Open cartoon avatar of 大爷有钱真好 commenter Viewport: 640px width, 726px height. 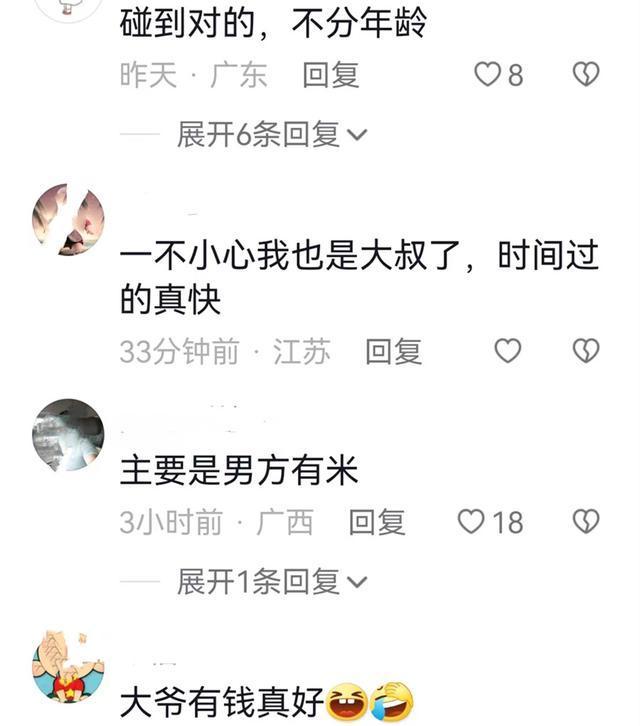click(x=68, y=666)
